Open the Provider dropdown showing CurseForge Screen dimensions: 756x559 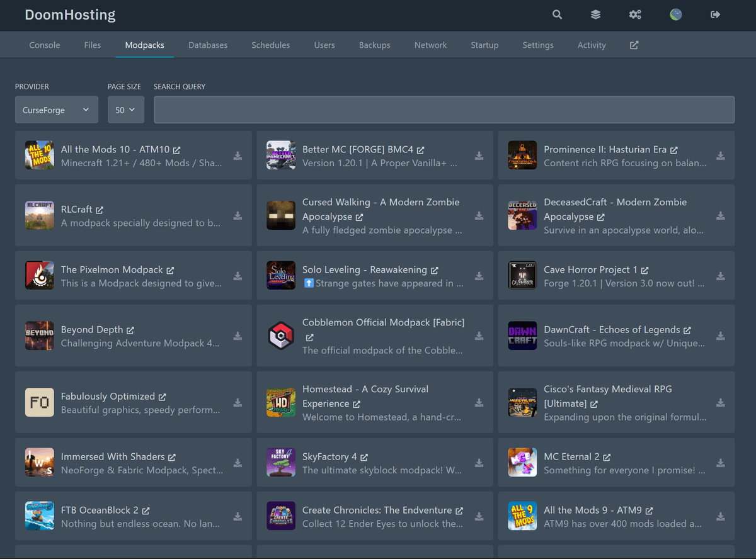coord(56,110)
